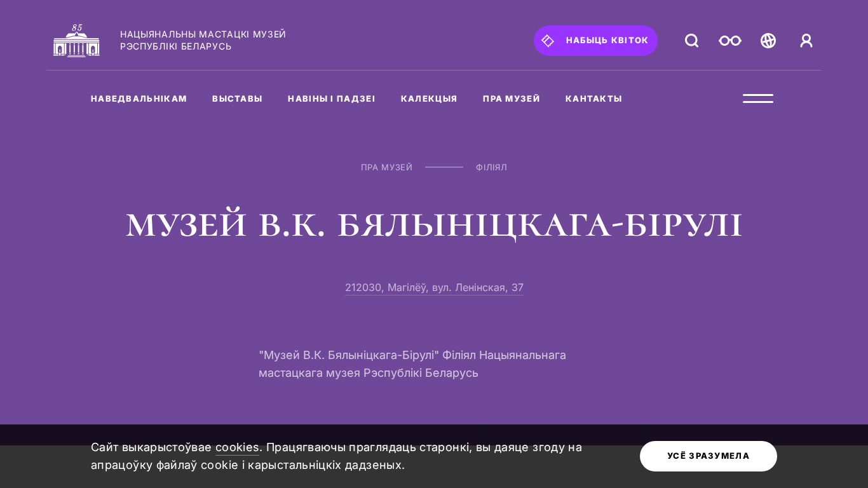This screenshot has height=488, width=868.
Task: Click the Філіял breadcrumb
Action: [x=492, y=167]
